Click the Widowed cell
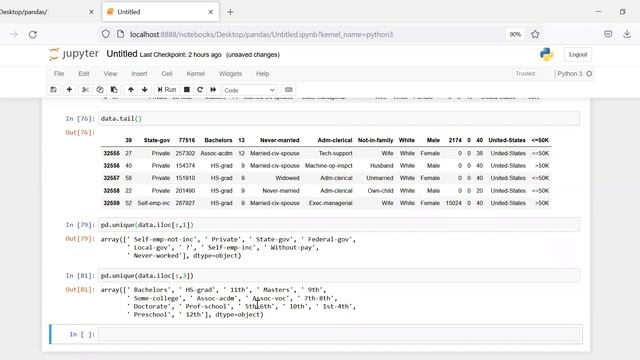Screen dimensions: 640x360 click(287, 178)
